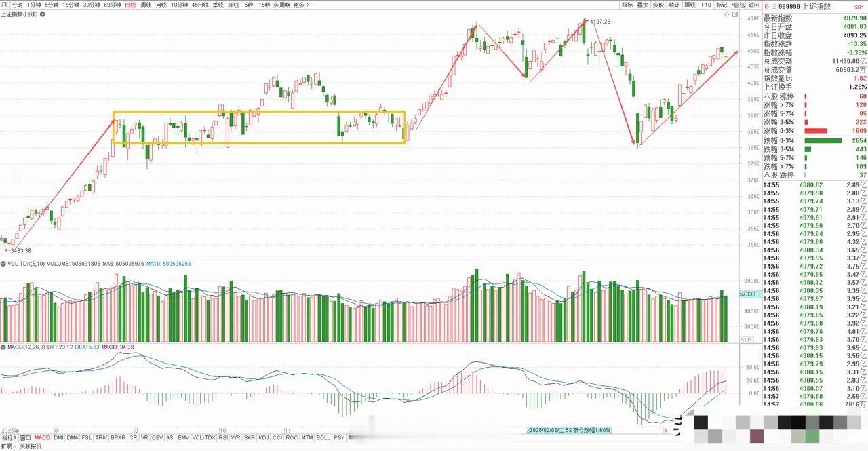Select the DMA indicator tab
868x451 pixels.
click(73, 438)
